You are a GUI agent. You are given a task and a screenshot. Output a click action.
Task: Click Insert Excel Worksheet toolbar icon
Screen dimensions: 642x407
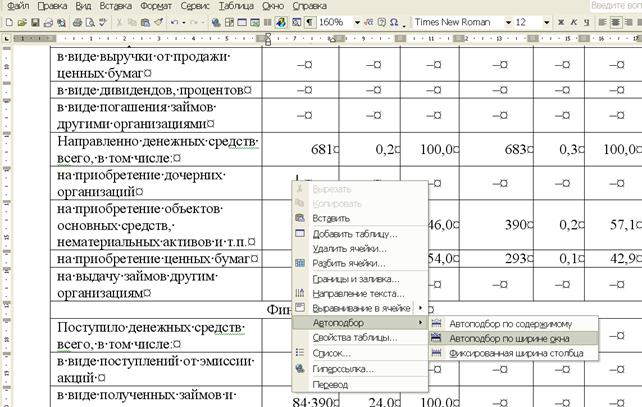(255, 23)
